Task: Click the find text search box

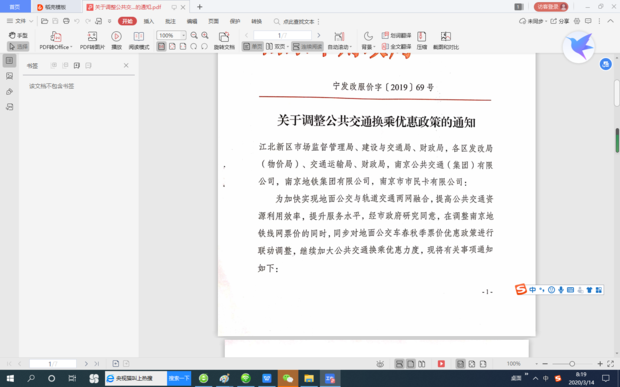Action: [295, 21]
